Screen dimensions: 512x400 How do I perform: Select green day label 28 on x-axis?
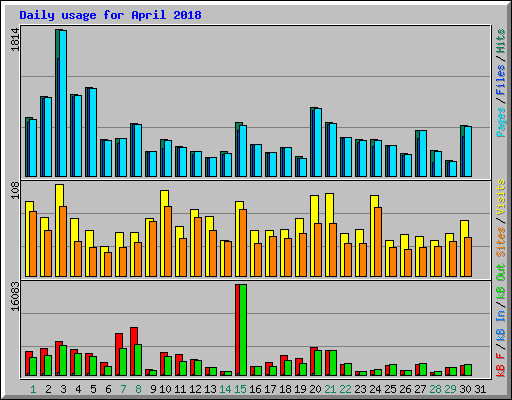[435, 389]
